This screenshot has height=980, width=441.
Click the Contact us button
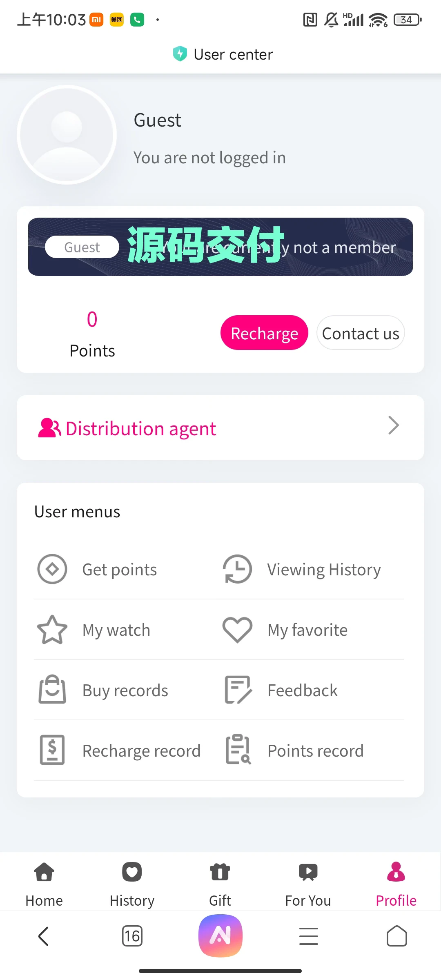click(361, 333)
